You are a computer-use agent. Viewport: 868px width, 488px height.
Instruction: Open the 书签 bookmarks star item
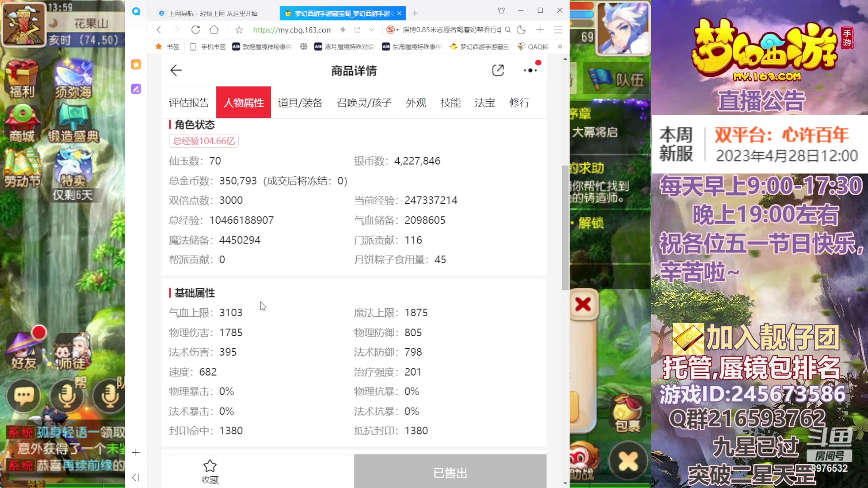[167, 47]
